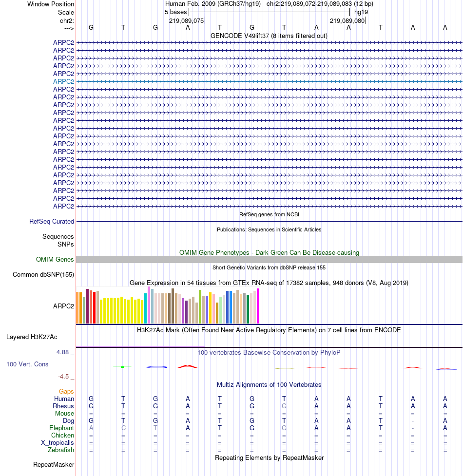Click the light-blue highlighted ARPC2 transcript label

click(63, 81)
